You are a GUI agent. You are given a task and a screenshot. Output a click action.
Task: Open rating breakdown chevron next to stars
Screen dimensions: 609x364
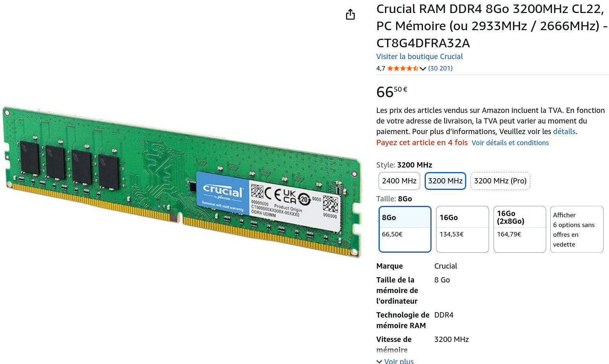[x=423, y=68]
